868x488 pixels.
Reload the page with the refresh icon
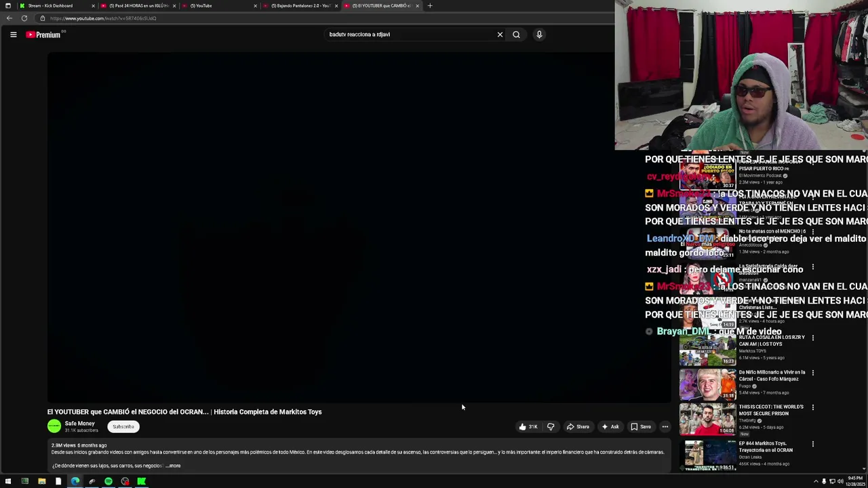[x=24, y=18]
